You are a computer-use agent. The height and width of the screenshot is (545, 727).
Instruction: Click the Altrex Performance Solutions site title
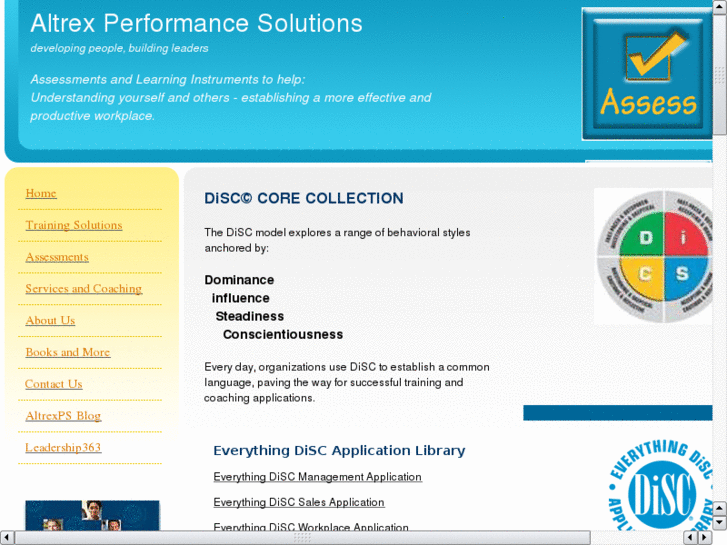coord(197,23)
